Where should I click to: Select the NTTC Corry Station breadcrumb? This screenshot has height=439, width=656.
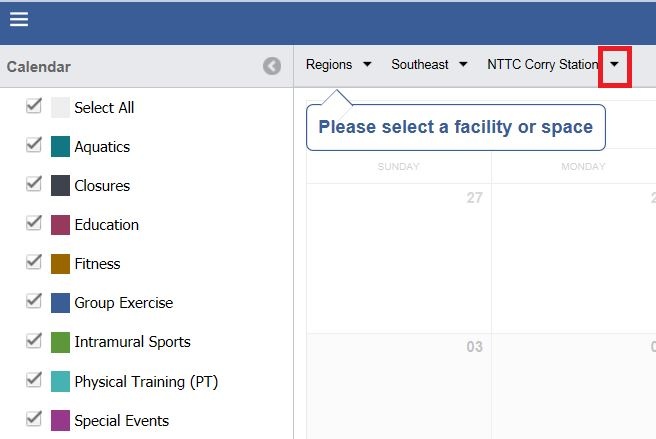point(542,64)
